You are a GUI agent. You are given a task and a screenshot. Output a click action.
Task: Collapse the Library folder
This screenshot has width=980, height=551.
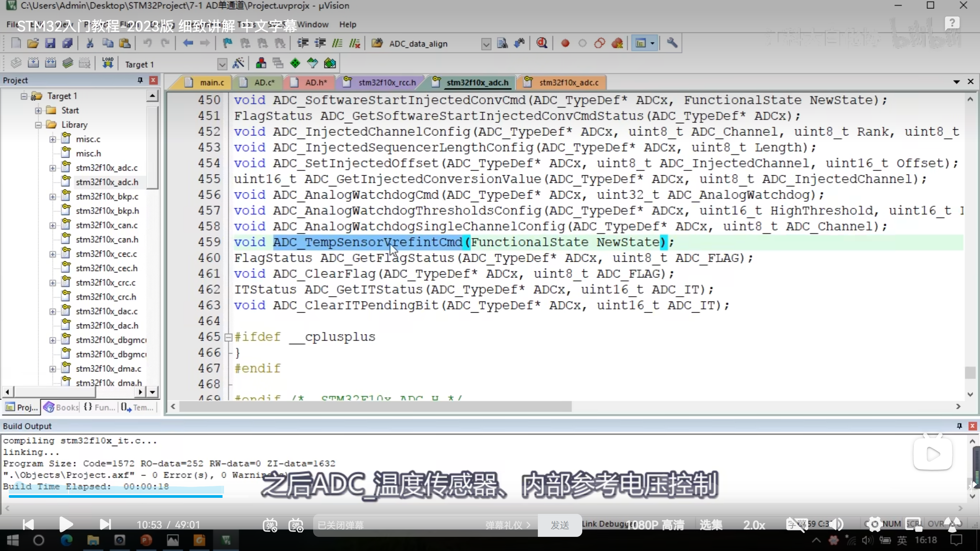[x=38, y=125]
